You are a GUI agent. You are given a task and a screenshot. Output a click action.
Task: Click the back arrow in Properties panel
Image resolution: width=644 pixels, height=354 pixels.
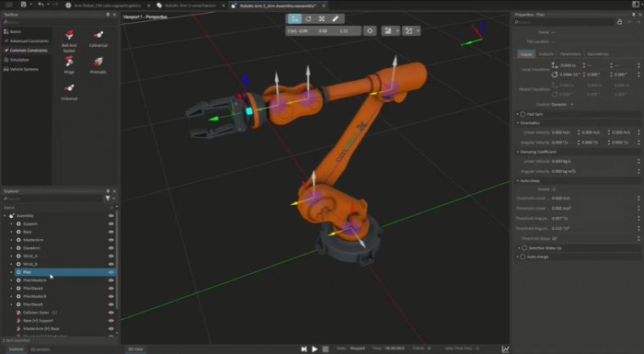(629, 22)
